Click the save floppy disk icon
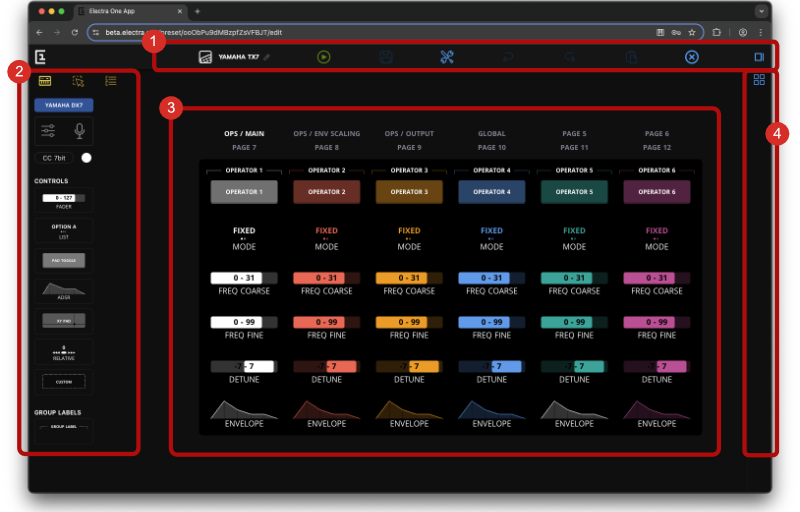Viewport: 800px width, 512px height. [386, 57]
